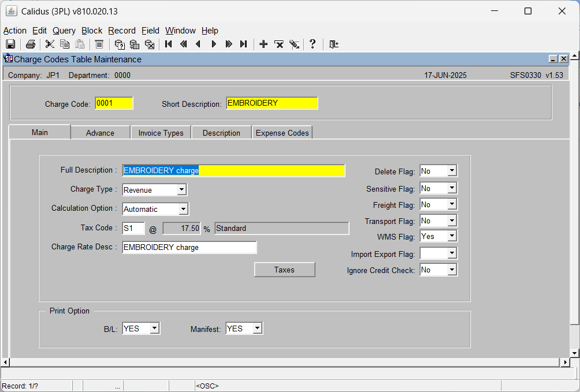Open the Query menu
Image resolution: width=580 pixels, height=392 pixels.
[64, 31]
